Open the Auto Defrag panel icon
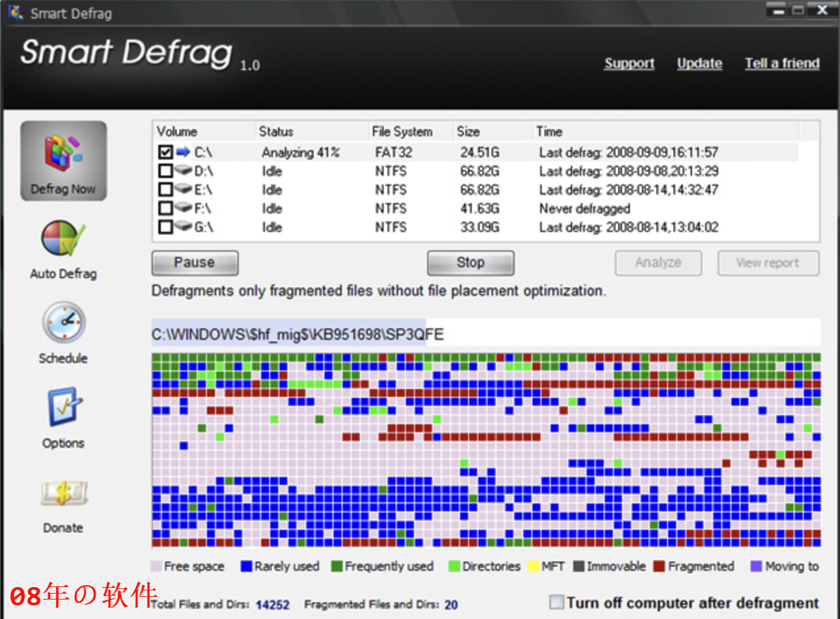The width and height of the screenshot is (840, 619). pyautogui.click(x=63, y=240)
